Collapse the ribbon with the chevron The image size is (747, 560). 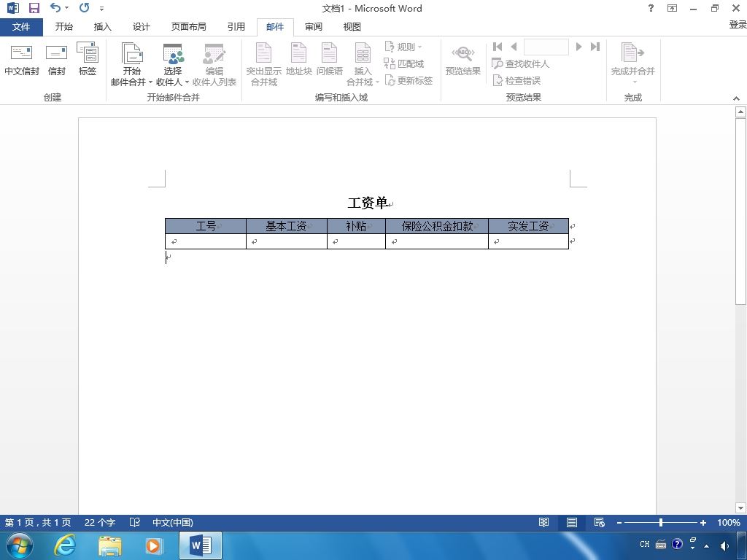pos(736,98)
